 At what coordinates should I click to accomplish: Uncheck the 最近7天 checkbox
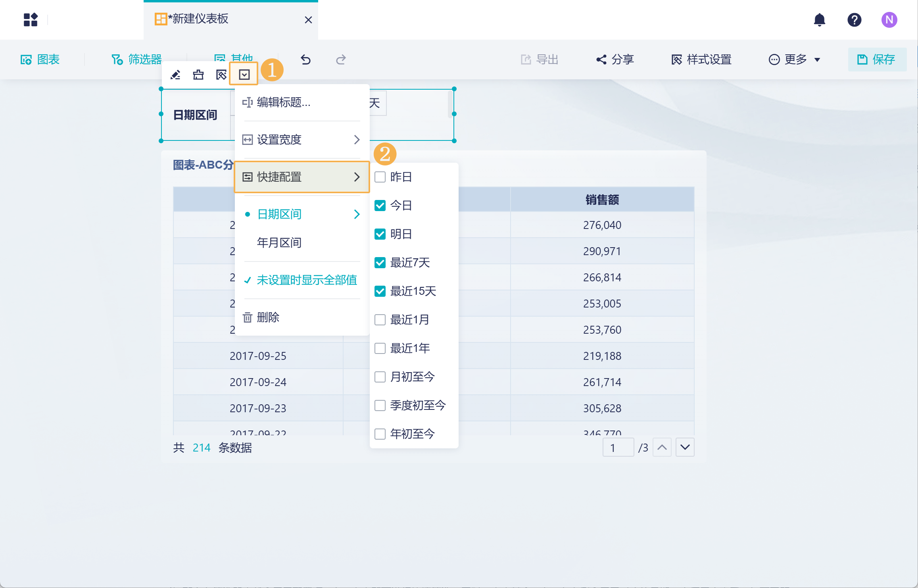coord(380,263)
